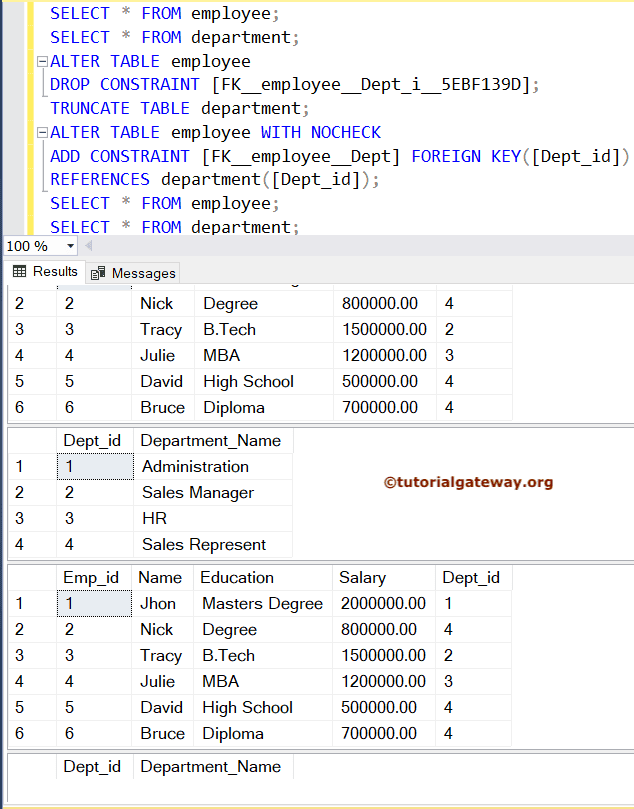Select the Dept_id column header in first department grid
Image resolution: width=634 pixels, height=809 pixels.
(95, 441)
